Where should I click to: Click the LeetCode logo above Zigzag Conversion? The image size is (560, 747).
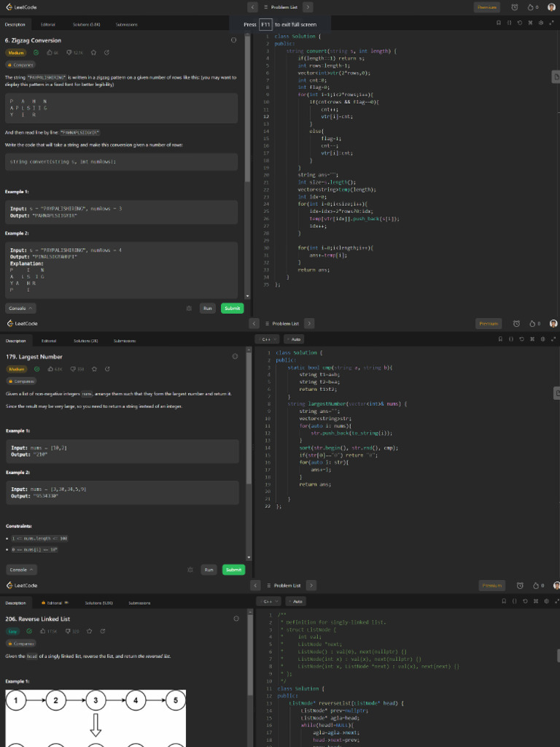coord(21,7)
